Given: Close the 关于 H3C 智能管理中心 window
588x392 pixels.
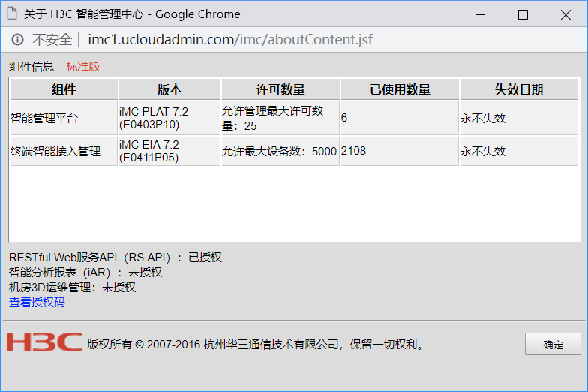Looking at the screenshot, I should click(x=565, y=14).
